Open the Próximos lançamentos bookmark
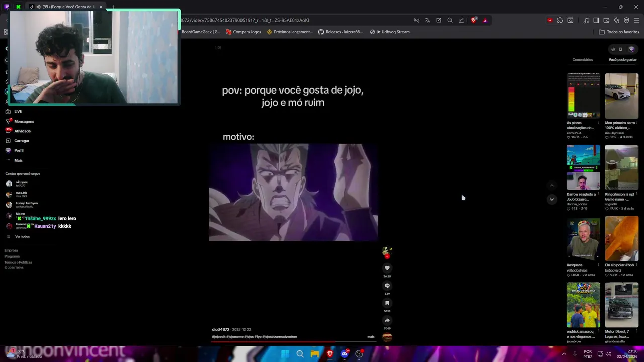This screenshot has height=362, width=644. [290, 32]
